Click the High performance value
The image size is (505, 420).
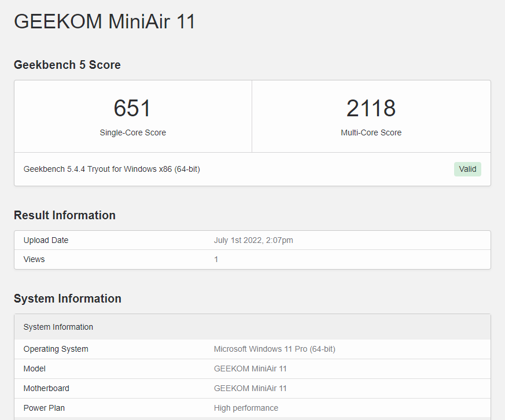[246, 408]
